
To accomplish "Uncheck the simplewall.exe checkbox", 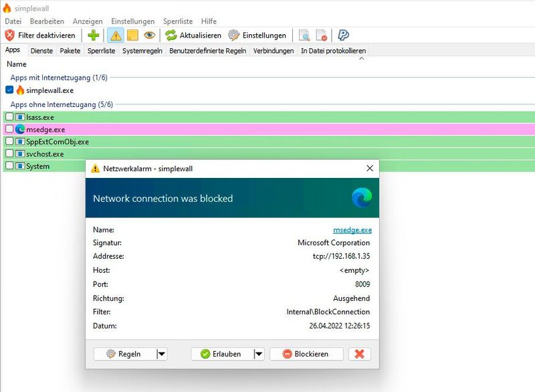I will pos(9,90).
